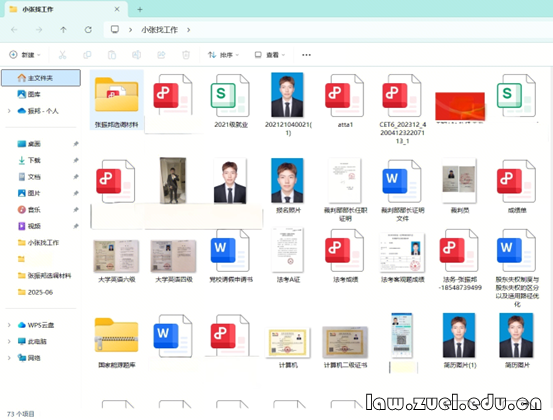Image resolution: width=553 pixels, height=420 pixels.
Task: Select the 法考A证 document thumbnail
Action: coord(288,256)
